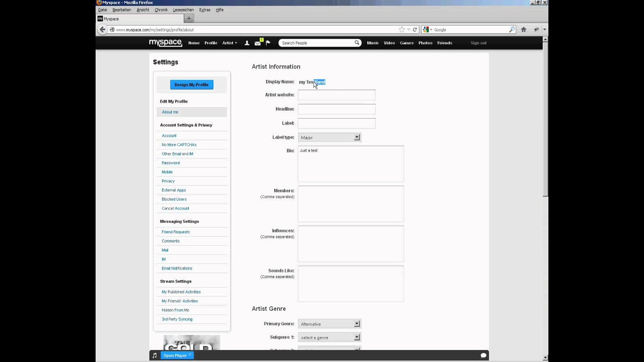This screenshot has width=644, height=362.
Task: Open No More CAPTCHAs link
Action: coord(179,145)
